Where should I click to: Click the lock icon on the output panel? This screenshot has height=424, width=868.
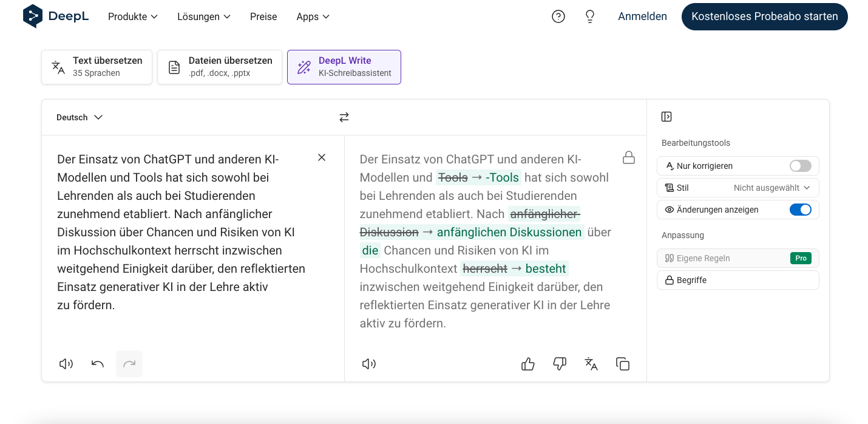click(x=629, y=157)
